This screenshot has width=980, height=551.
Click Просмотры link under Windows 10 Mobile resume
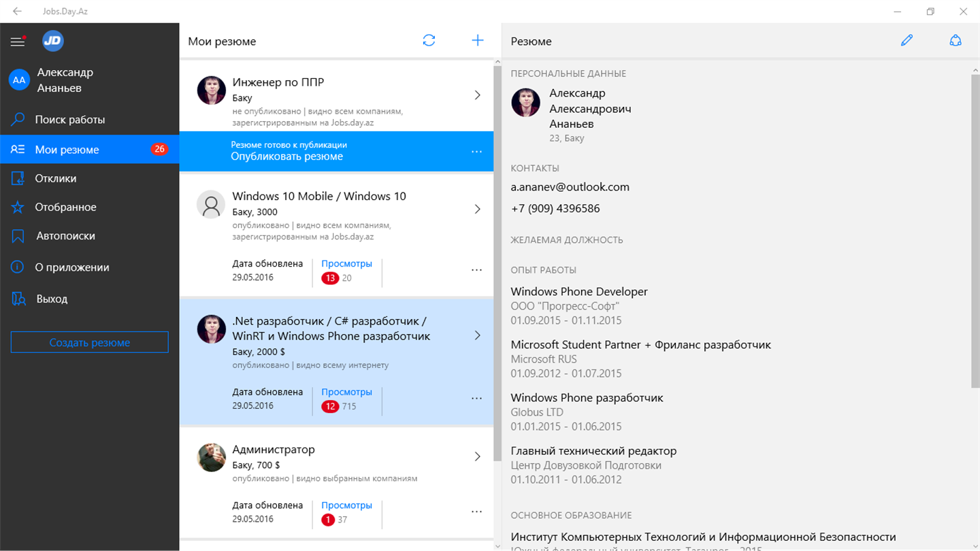tap(346, 263)
